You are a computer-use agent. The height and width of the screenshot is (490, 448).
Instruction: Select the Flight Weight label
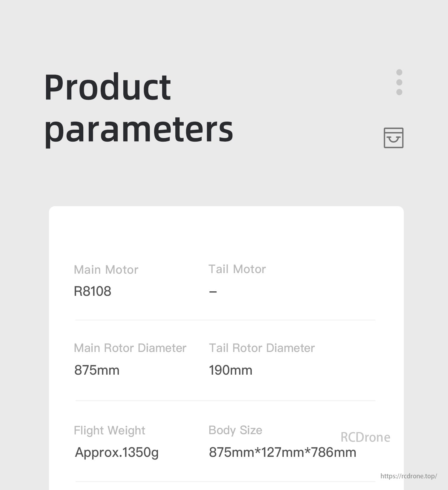[109, 430]
